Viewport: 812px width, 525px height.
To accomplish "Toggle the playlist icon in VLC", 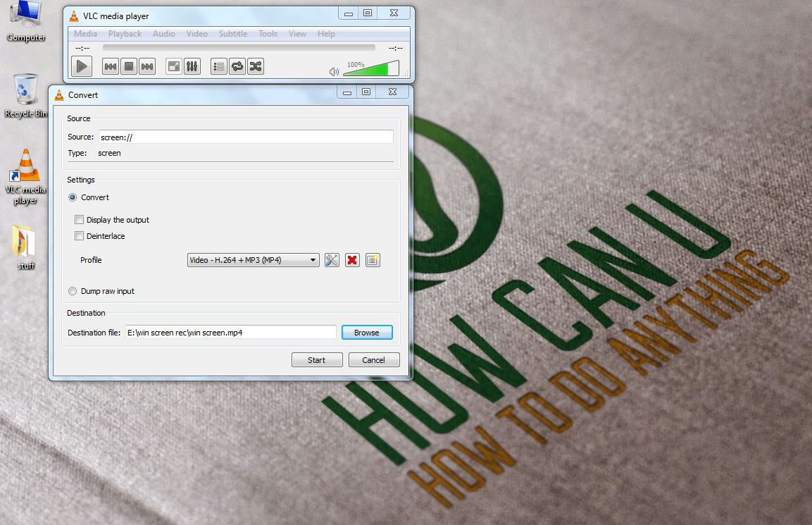I will click(x=219, y=66).
